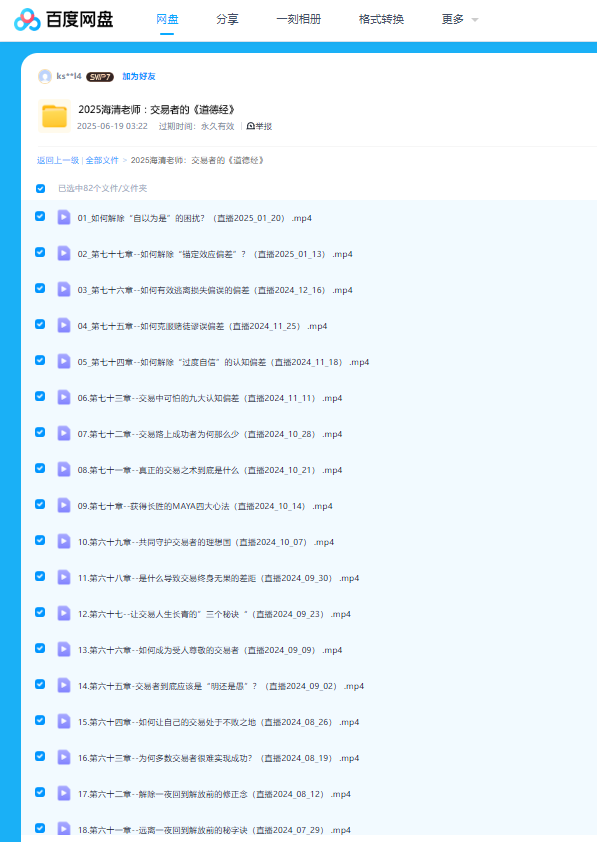Click the 举报 report icon
The height and width of the screenshot is (842, 597).
tap(250, 126)
